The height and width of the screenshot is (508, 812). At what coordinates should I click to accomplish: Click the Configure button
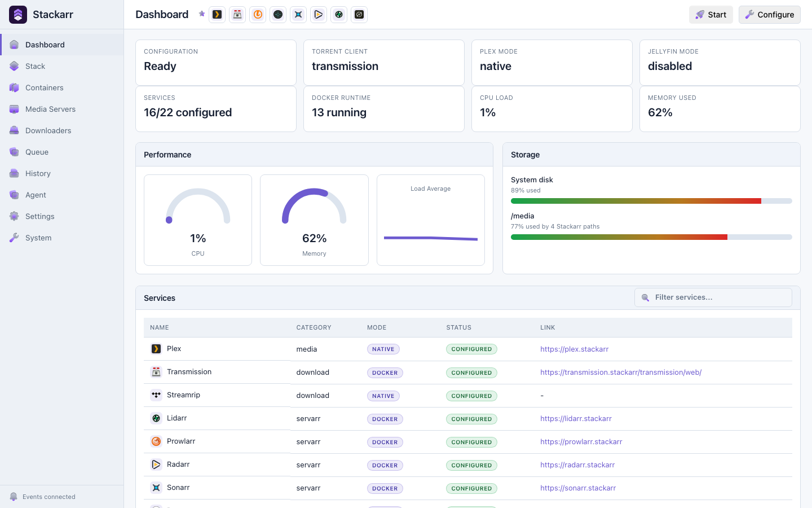[x=770, y=15]
